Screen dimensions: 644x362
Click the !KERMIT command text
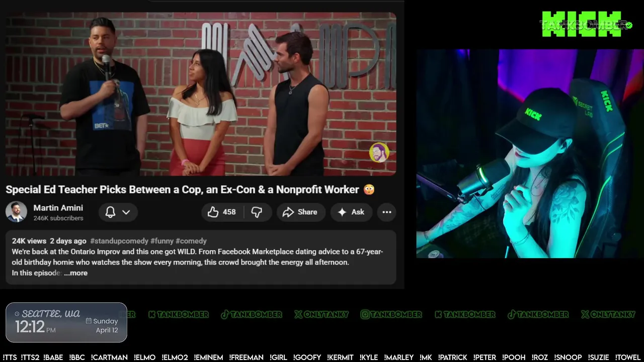click(340, 357)
